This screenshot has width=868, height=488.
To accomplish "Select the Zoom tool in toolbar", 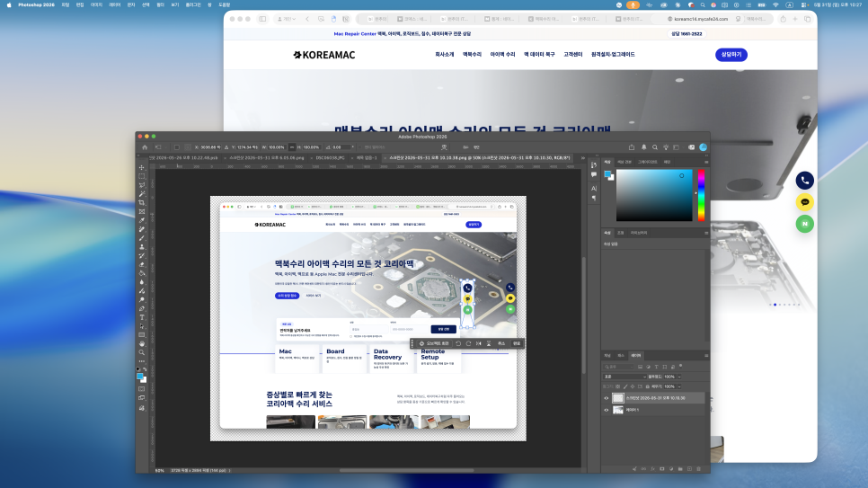I will 142,352.
